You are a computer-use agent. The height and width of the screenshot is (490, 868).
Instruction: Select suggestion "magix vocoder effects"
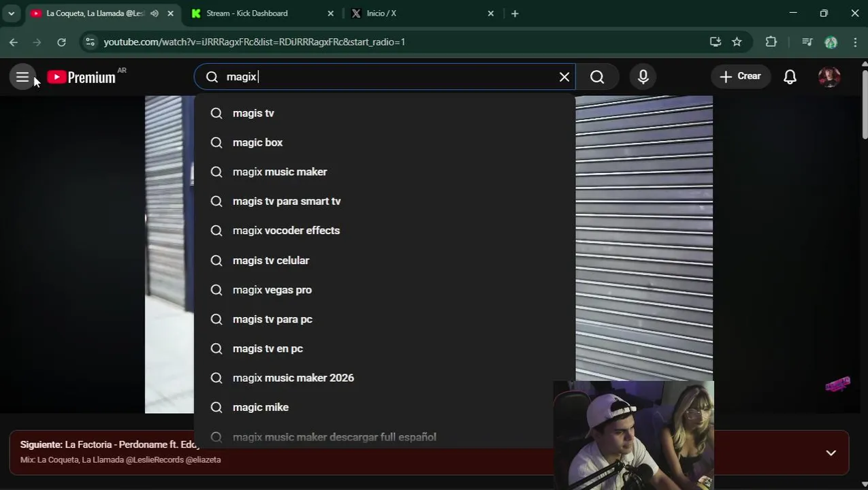(x=385, y=230)
